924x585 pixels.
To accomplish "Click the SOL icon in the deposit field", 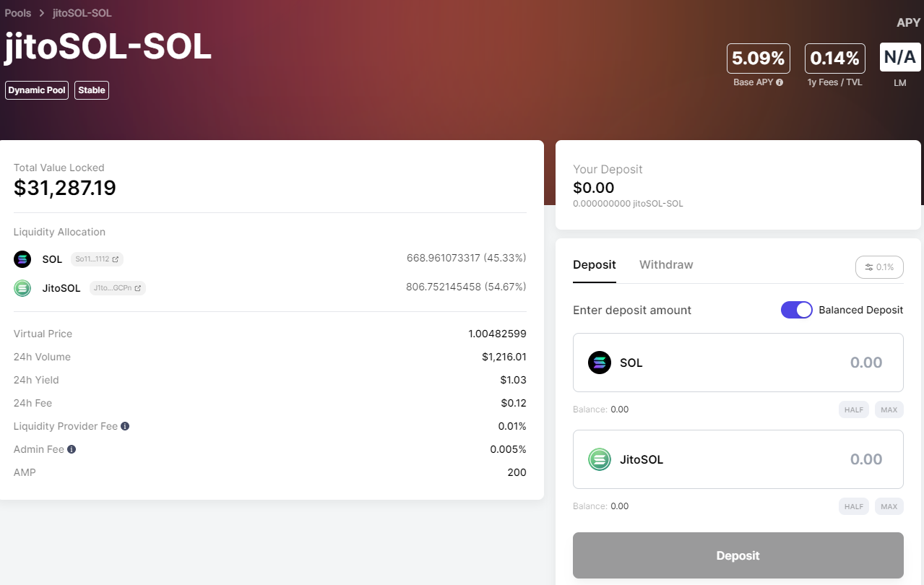I will click(x=600, y=363).
